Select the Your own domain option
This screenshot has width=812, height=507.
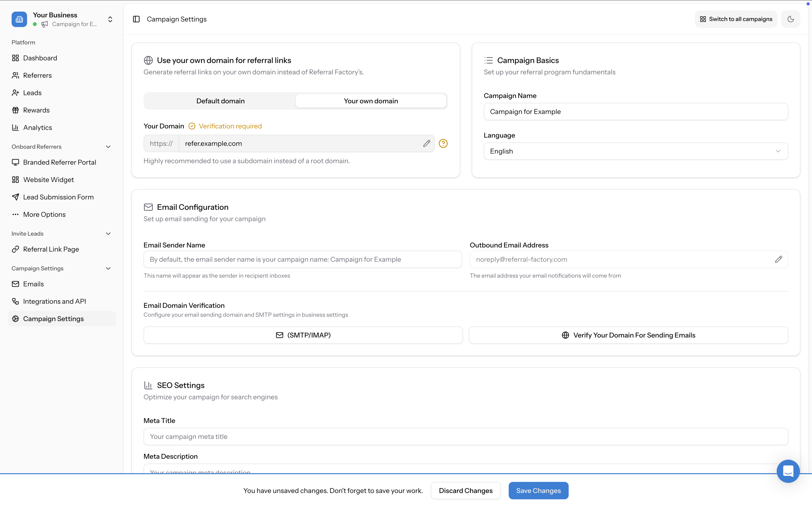click(x=370, y=101)
